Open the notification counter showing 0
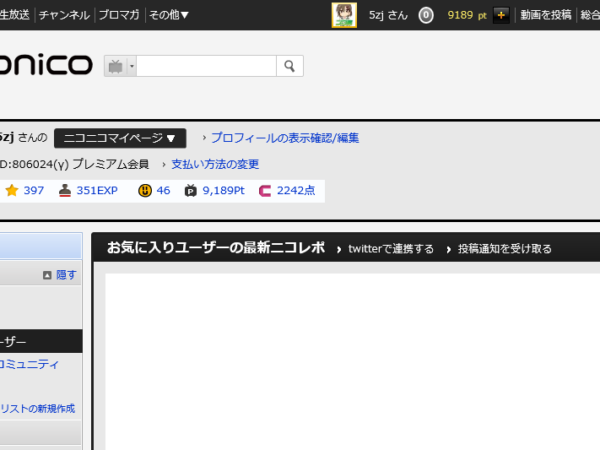Image resolution: width=600 pixels, height=450 pixels. click(x=426, y=16)
